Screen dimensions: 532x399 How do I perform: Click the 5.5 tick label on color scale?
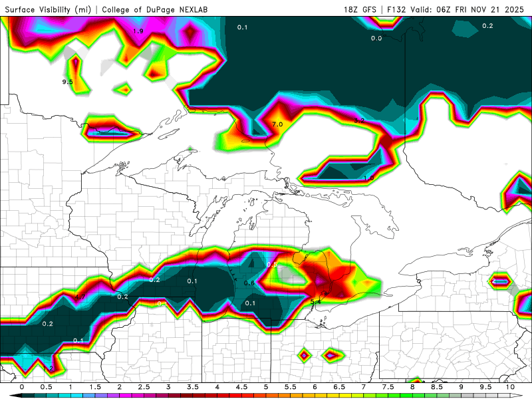click(x=291, y=387)
